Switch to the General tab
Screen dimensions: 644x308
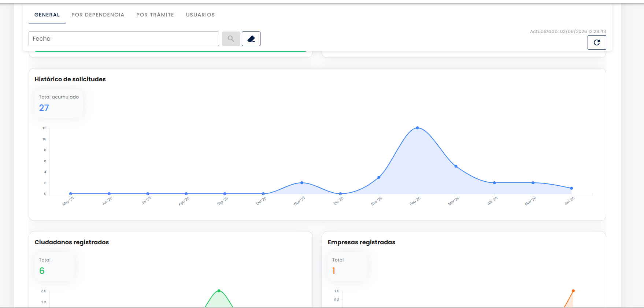pos(47,15)
